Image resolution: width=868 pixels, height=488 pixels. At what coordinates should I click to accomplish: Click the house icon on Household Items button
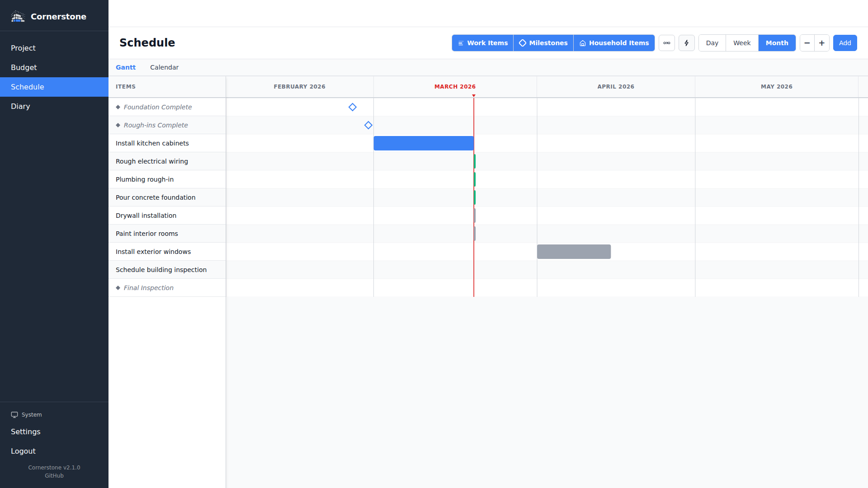coord(583,43)
